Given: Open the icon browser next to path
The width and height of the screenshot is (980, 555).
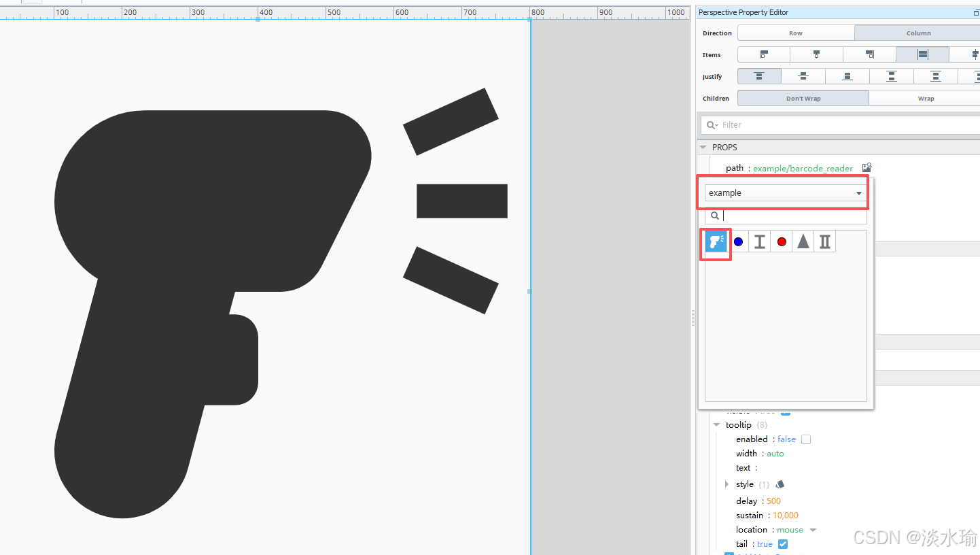Looking at the screenshot, I should (867, 167).
